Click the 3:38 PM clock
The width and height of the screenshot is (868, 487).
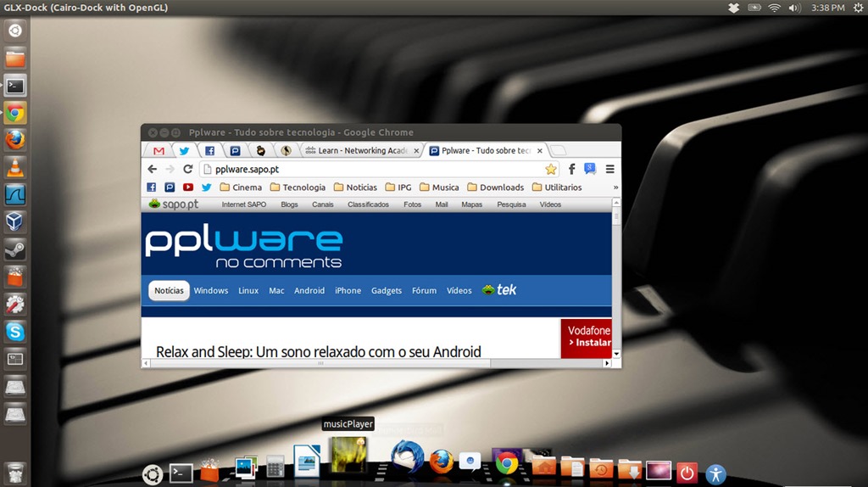827,8
